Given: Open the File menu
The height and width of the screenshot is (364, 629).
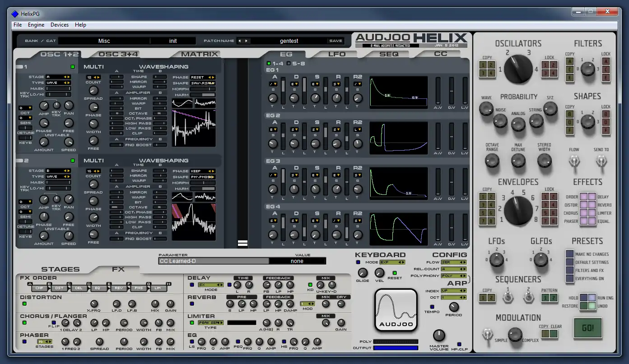Looking at the screenshot, I should click(18, 25).
